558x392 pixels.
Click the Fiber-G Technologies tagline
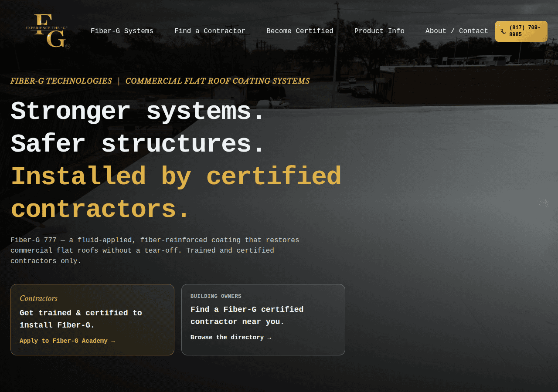(61, 81)
